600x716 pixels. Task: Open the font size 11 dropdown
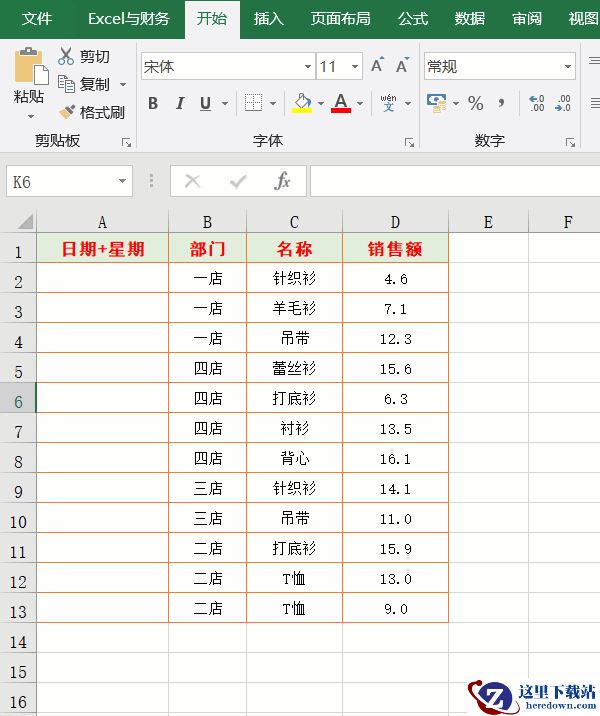(x=355, y=67)
